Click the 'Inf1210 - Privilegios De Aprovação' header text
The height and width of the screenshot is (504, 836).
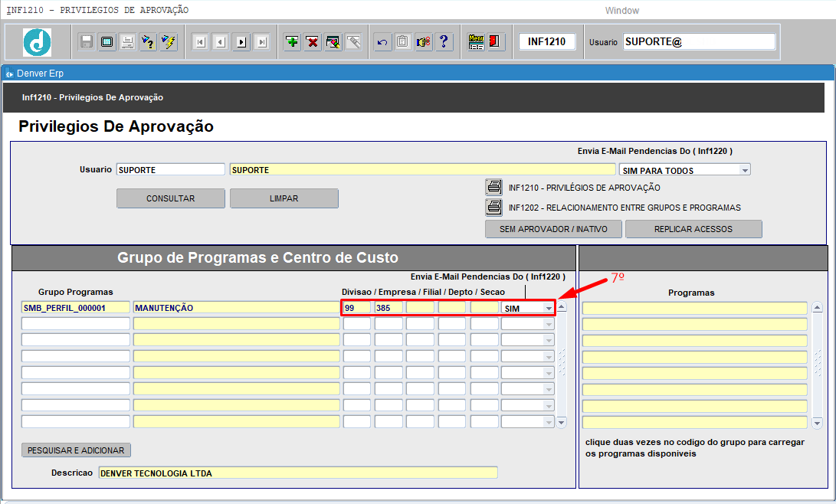93,97
